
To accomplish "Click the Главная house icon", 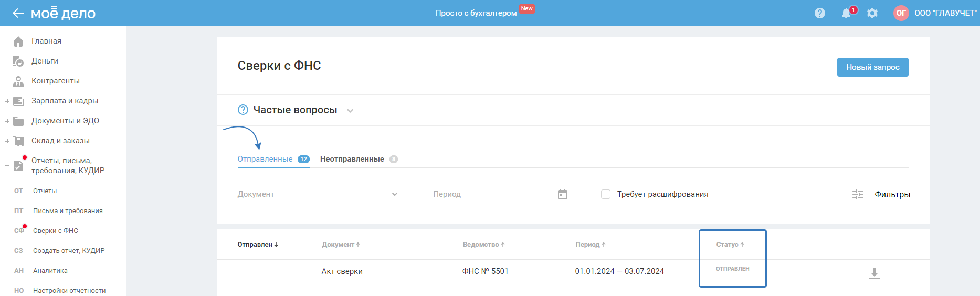I will 18,41.
